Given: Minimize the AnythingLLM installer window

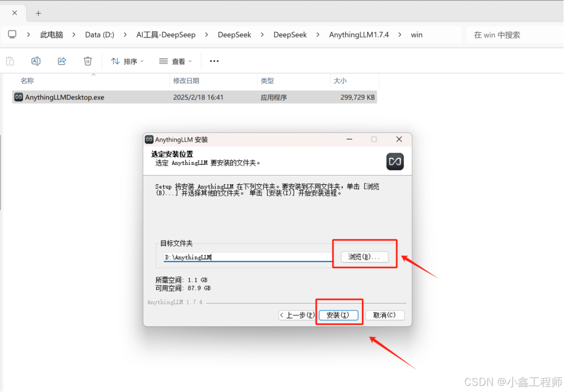Looking at the screenshot, I should [349, 139].
